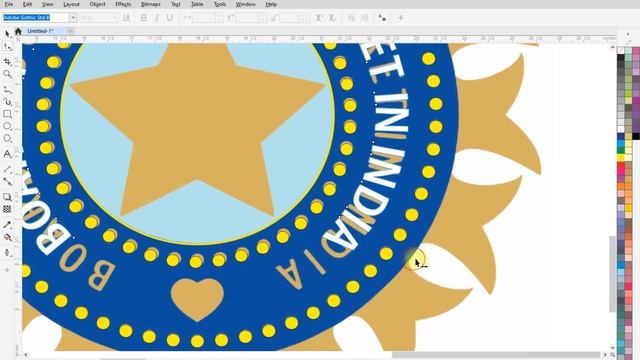The height and width of the screenshot is (360, 640).
Task: Select the Polygon tool
Action: (7, 138)
